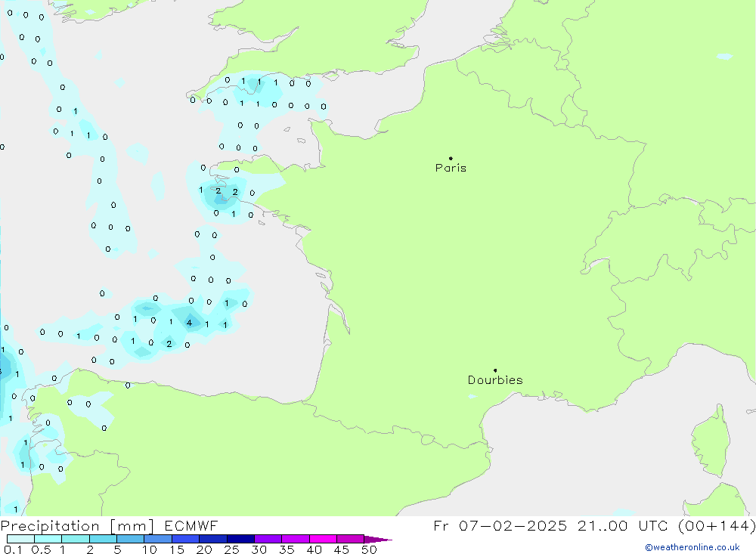Click the legend value 0.1

tap(13, 549)
